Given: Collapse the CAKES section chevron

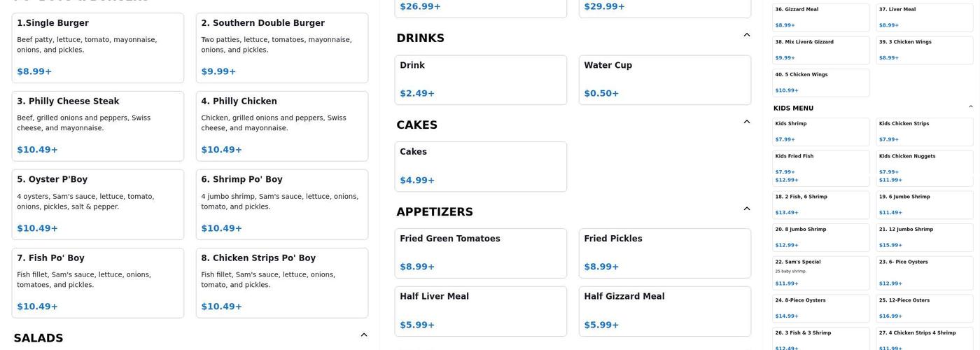Looking at the screenshot, I should tap(746, 122).
